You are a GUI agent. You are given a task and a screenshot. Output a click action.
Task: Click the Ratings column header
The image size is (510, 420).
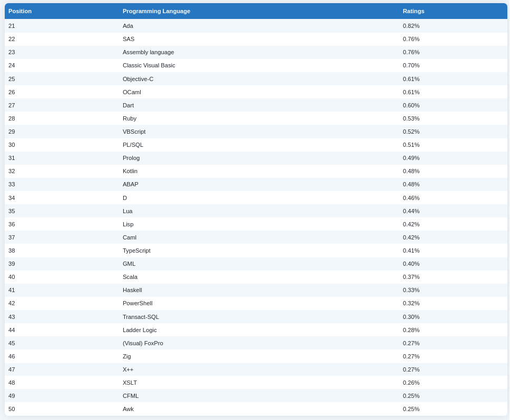pos(414,11)
